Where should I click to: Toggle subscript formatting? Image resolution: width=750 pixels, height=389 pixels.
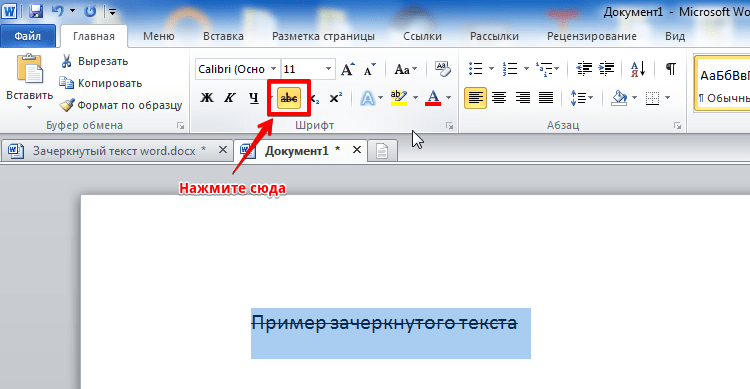(x=314, y=99)
